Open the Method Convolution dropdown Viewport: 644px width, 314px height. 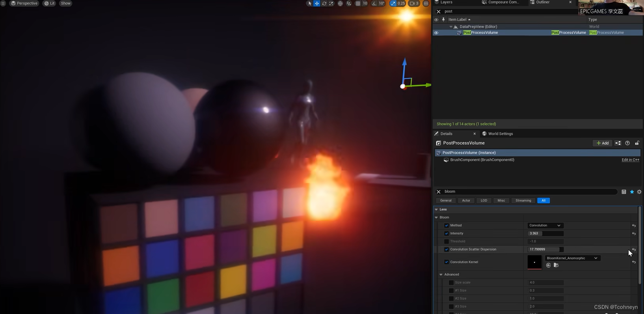tap(545, 226)
